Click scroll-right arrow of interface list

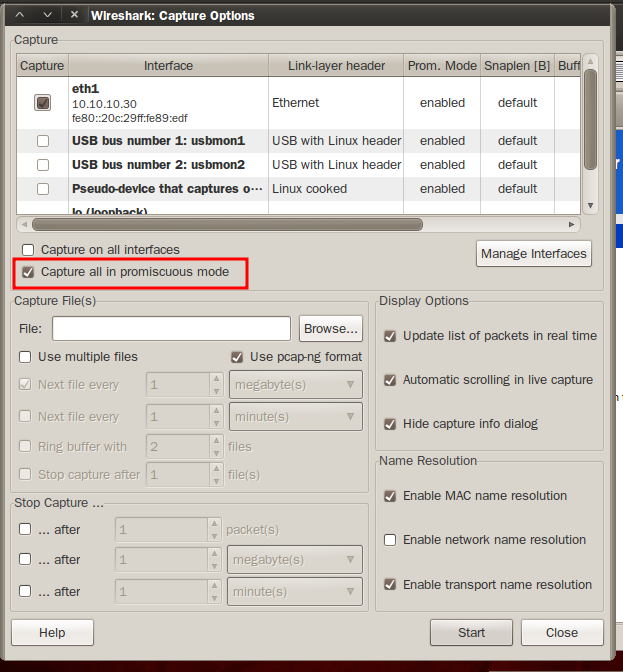tap(572, 225)
